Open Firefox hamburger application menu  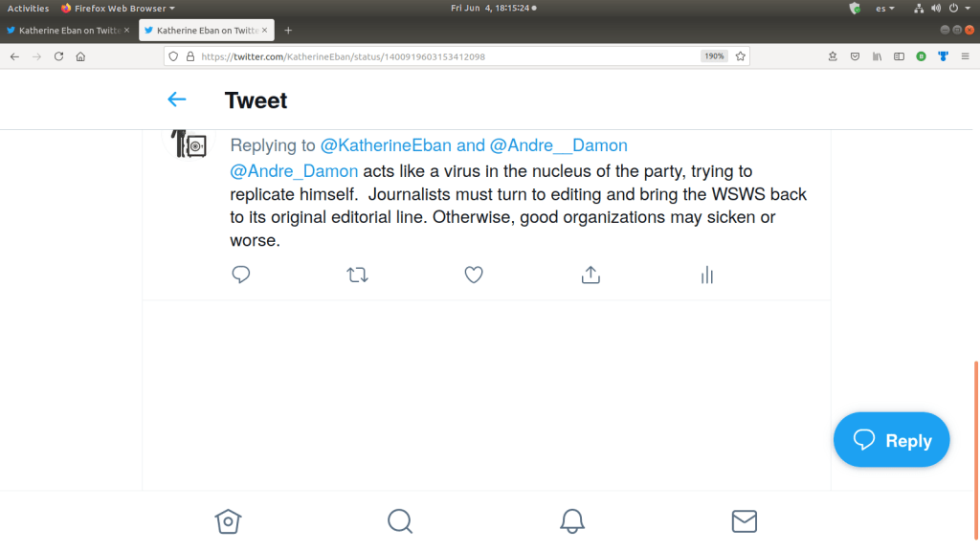(x=965, y=56)
